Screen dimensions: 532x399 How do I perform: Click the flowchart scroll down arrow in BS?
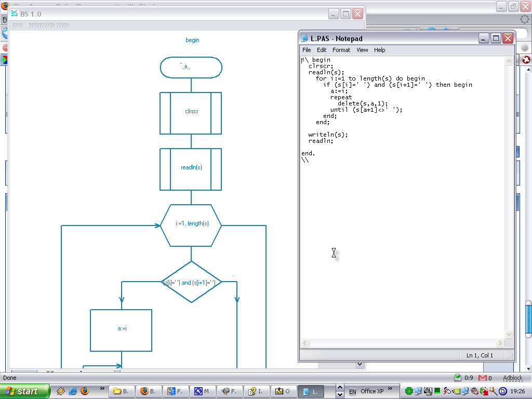(360, 365)
